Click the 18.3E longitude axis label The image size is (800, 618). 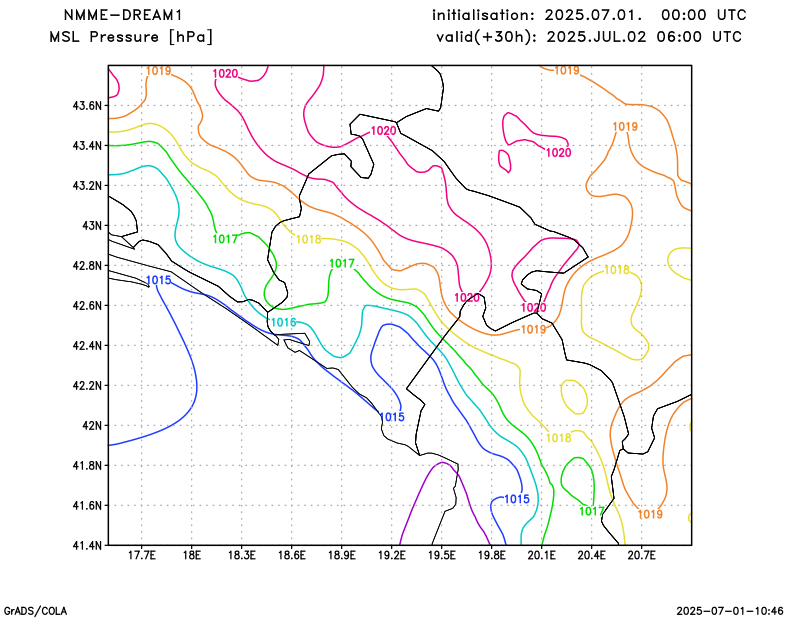click(241, 555)
